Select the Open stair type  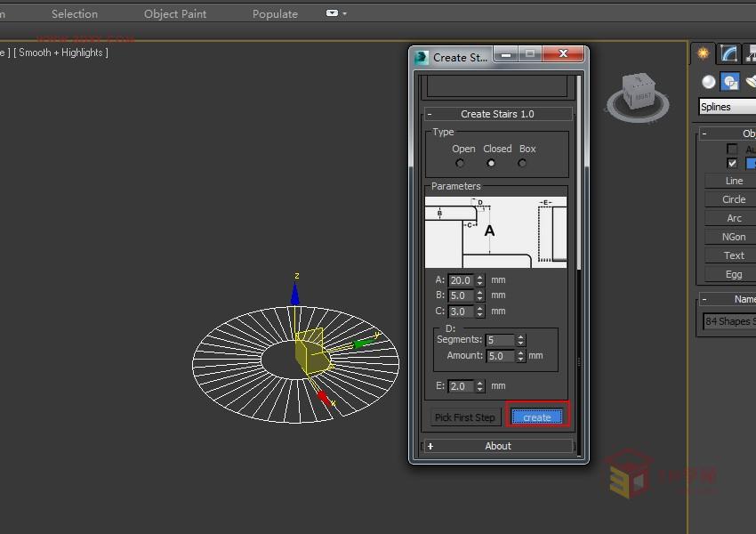[460, 163]
